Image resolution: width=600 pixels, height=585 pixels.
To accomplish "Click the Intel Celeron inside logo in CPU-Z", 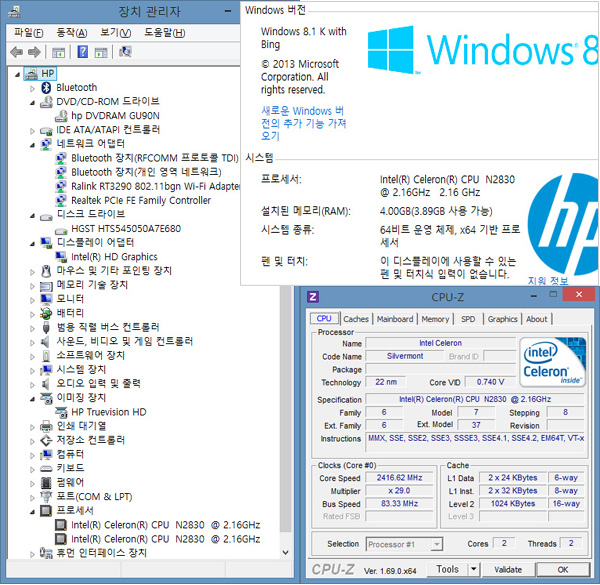I will pyautogui.click(x=553, y=363).
